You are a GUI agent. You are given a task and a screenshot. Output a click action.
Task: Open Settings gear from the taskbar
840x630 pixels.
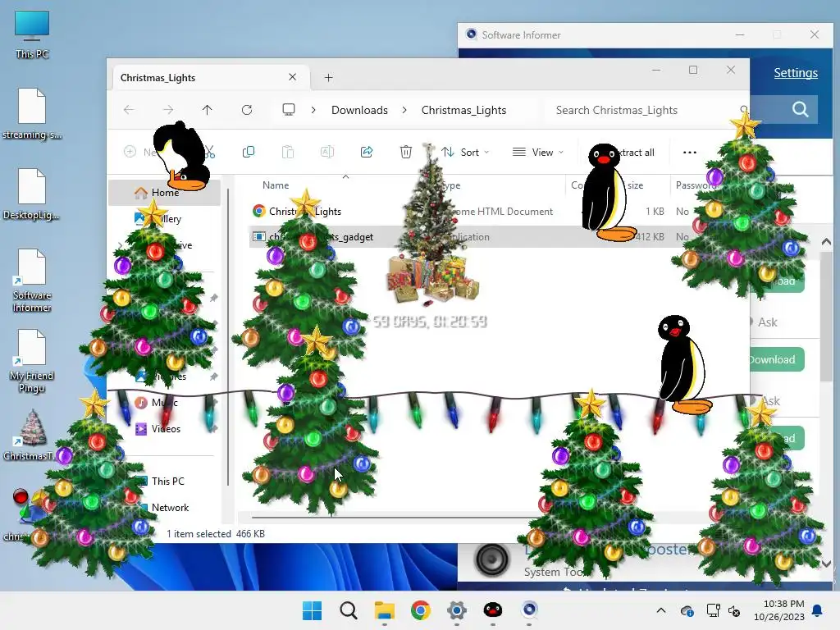pos(456,610)
